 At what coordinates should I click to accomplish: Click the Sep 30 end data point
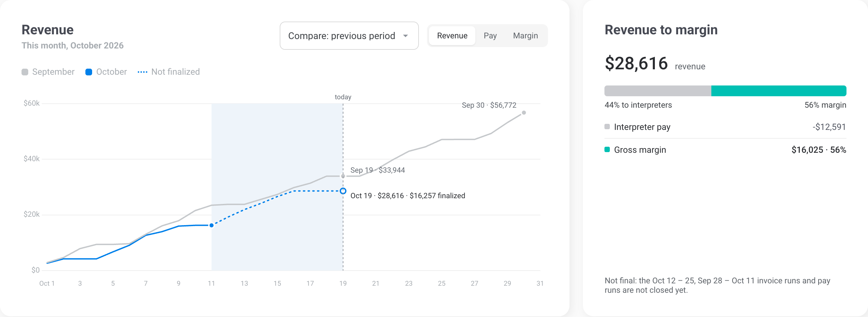(524, 113)
